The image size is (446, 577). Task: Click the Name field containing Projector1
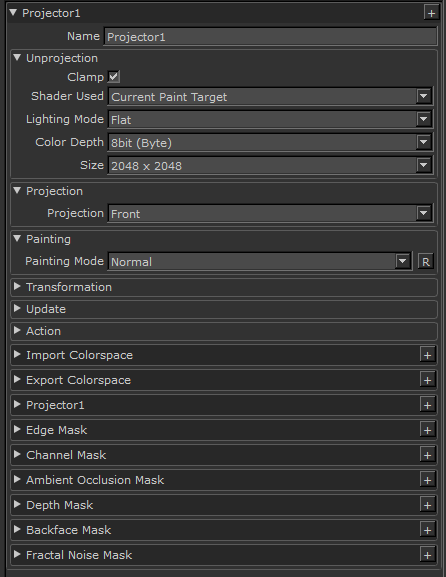click(270, 37)
